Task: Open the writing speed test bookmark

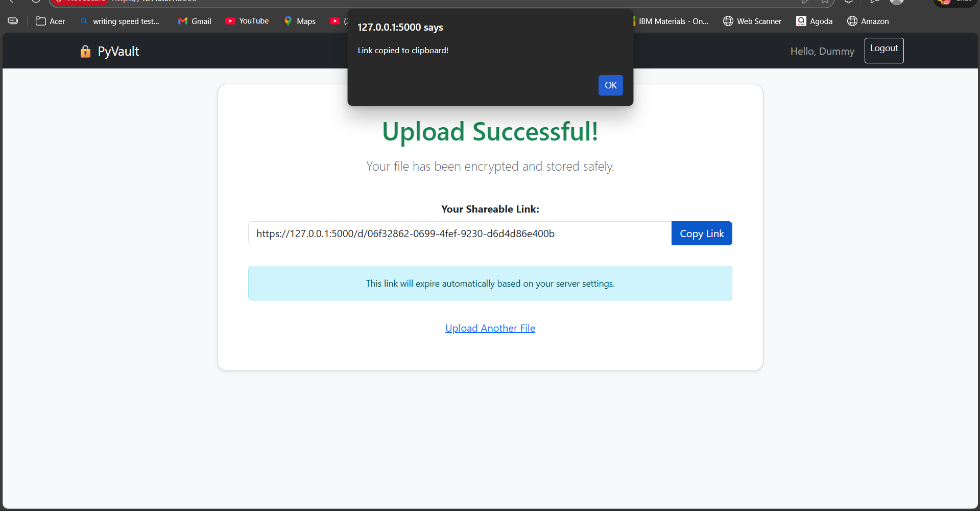Action: point(121,21)
